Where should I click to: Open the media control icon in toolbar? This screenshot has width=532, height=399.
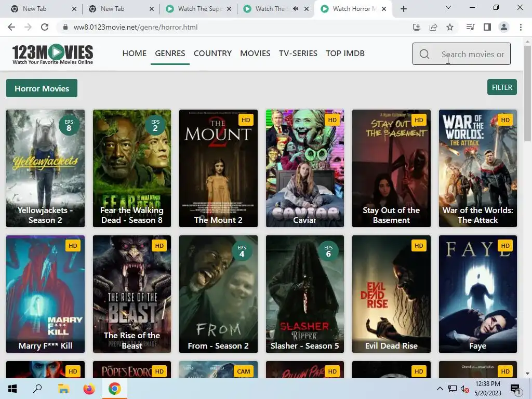click(470, 27)
